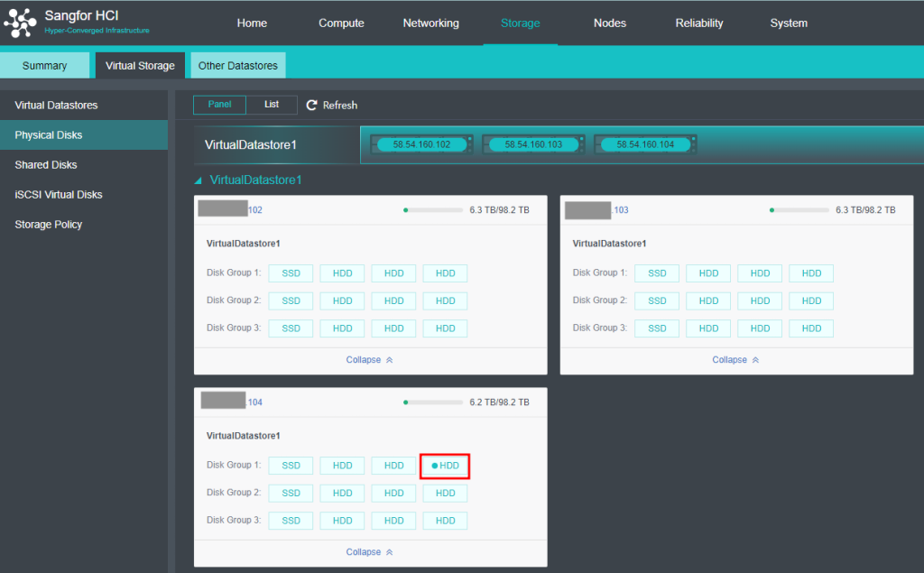The height and width of the screenshot is (573, 924).
Task: Switch to List view
Action: click(272, 105)
